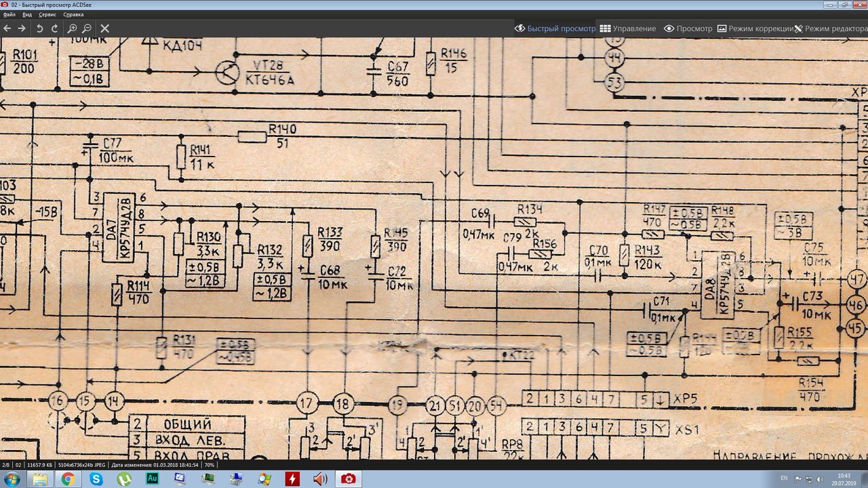Switch to Режим коррекции mode
868x488 pixels.
point(755,28)
